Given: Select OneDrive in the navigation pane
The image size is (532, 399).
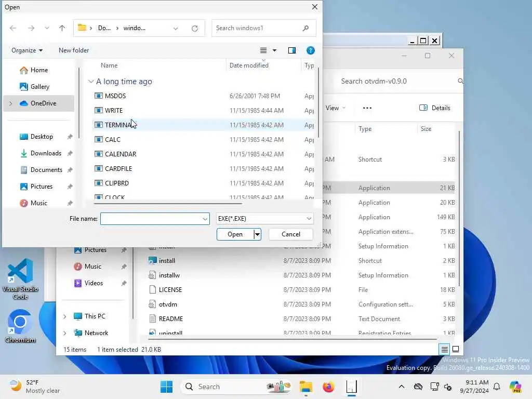Looking at the screenshot, I should (38, 103).
